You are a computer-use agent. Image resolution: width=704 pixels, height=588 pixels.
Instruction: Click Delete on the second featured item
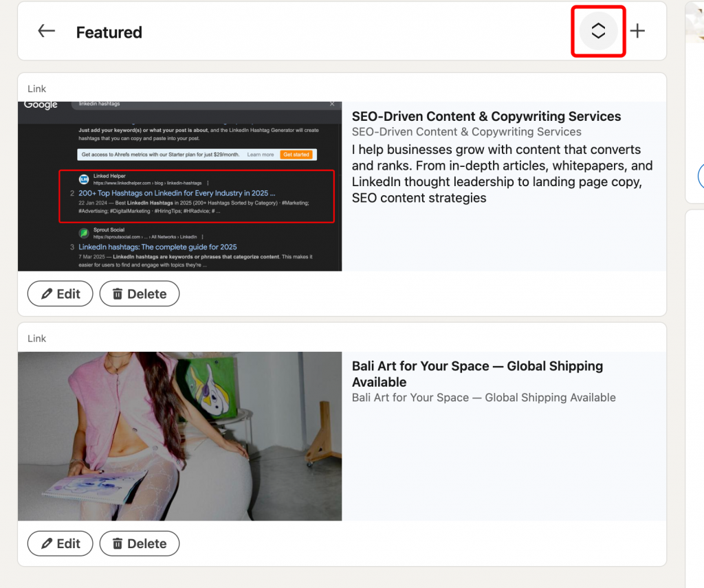(x=140, y=543)
